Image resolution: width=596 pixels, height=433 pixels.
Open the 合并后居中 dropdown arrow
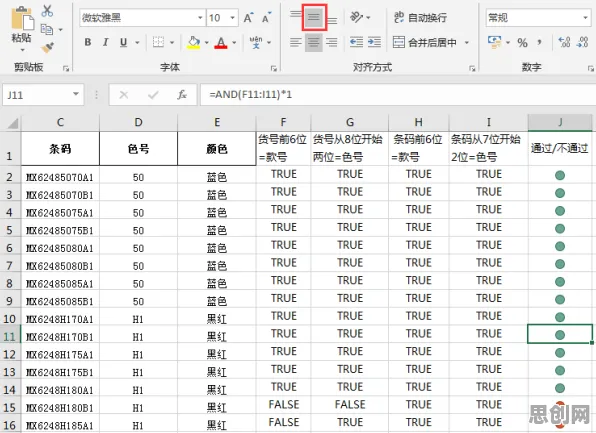467,42
